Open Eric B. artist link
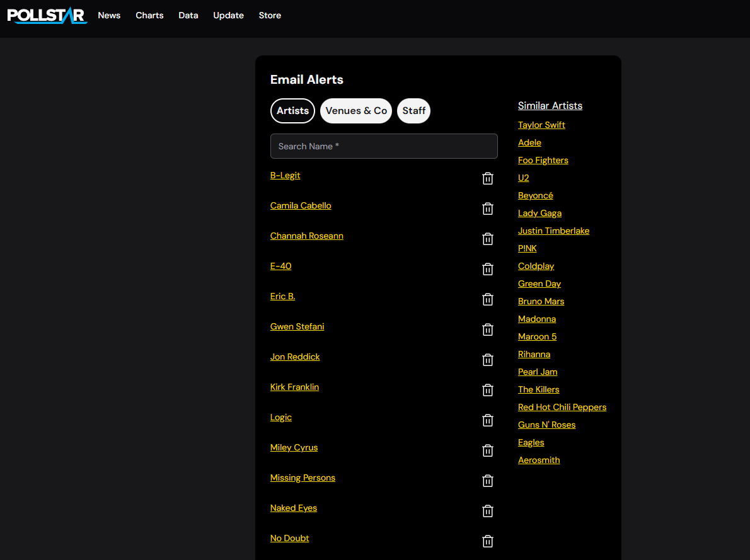This screenshot has width=750, height=560. click(283, 297)
